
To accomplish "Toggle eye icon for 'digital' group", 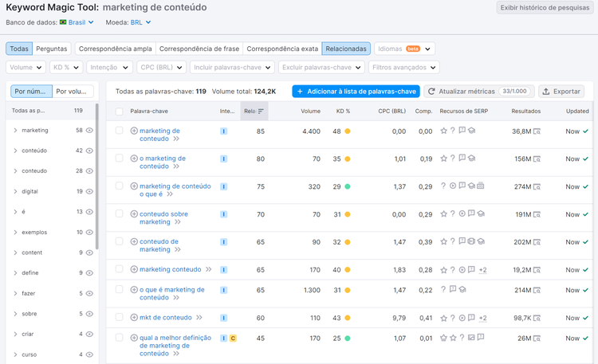I will point(89,191).
